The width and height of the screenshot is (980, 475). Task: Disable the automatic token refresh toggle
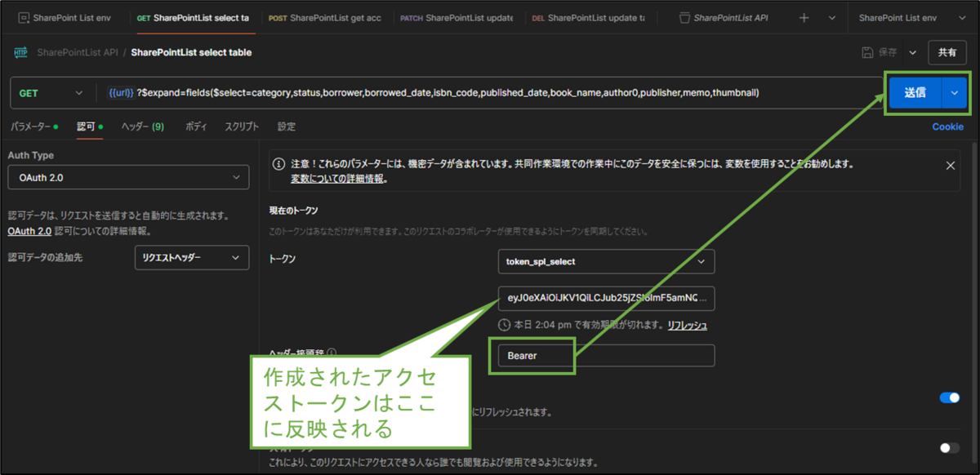tap(948, 397)
